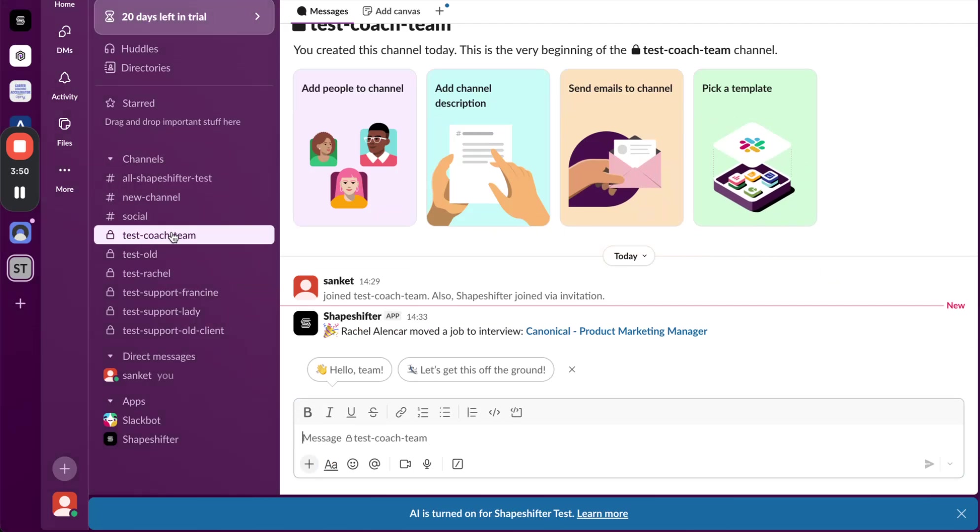Image resolution: width=980 pixels, height=532 pixels.
Task: Click Learn more in the AI banner
Action: point(602,513)
